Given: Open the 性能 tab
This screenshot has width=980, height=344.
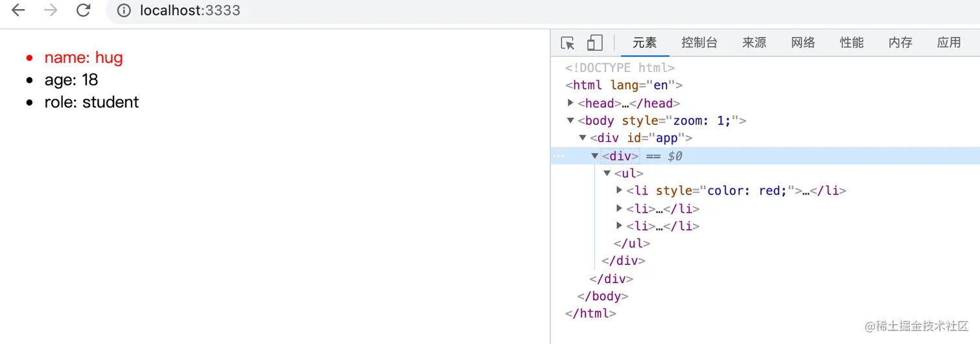Looking at the screenshot, I should 852,43.
